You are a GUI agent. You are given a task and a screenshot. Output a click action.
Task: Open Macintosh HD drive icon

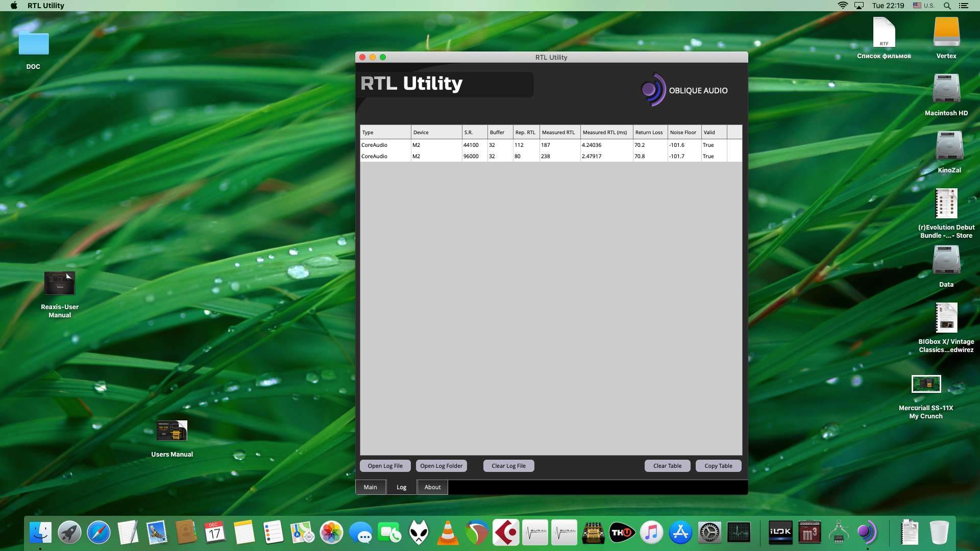point(946,89)
